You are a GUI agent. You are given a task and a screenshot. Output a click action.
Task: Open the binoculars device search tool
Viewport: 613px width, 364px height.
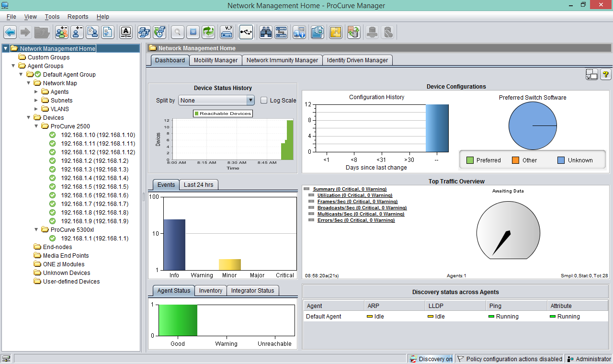pyautogui.click(x=265, y=32)
